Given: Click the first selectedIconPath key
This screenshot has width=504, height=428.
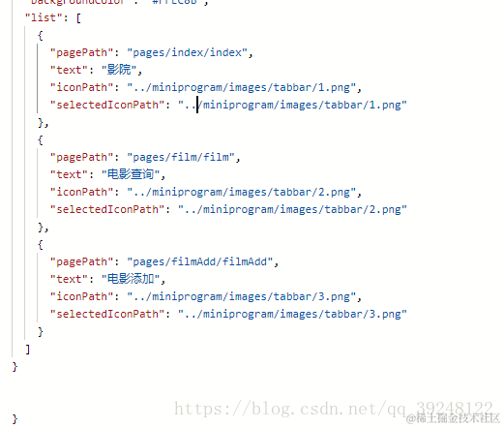Looking at the screenshot, I should pos(107,105).
